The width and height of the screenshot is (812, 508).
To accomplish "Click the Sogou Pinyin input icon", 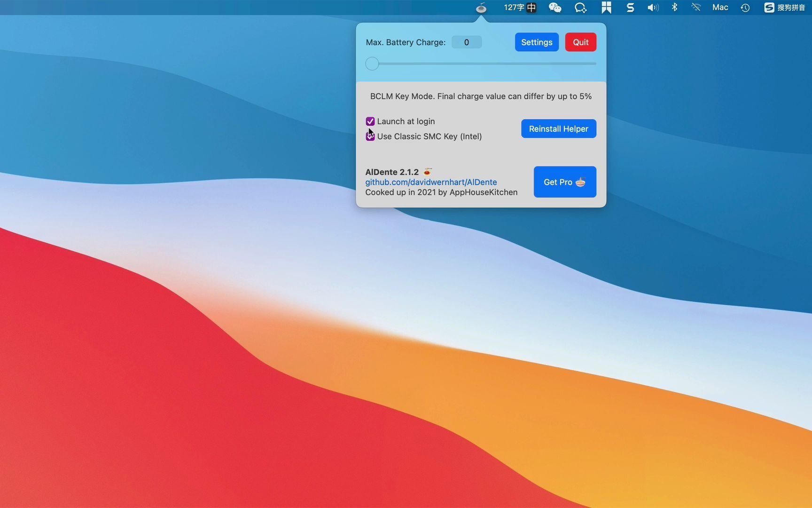I will (x=784, y=8).
